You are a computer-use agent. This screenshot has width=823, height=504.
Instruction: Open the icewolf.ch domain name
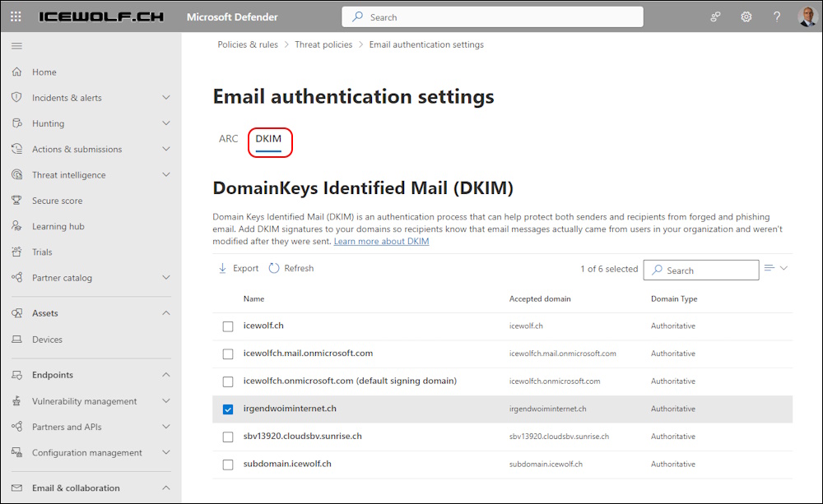coord(263,325)
